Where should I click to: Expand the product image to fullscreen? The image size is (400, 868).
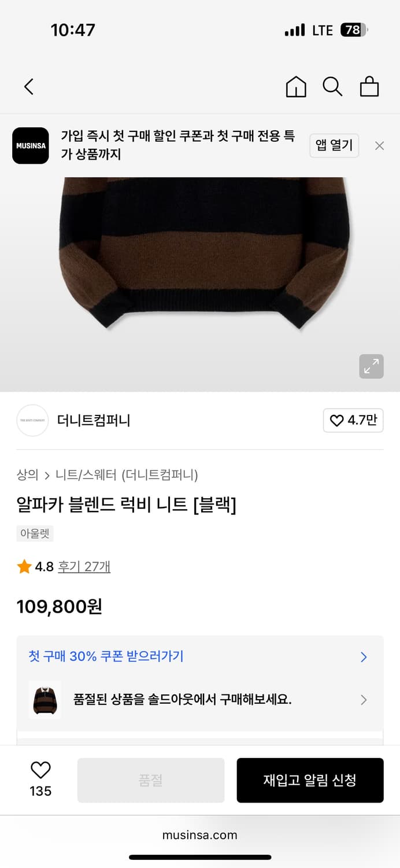(372, 366)
